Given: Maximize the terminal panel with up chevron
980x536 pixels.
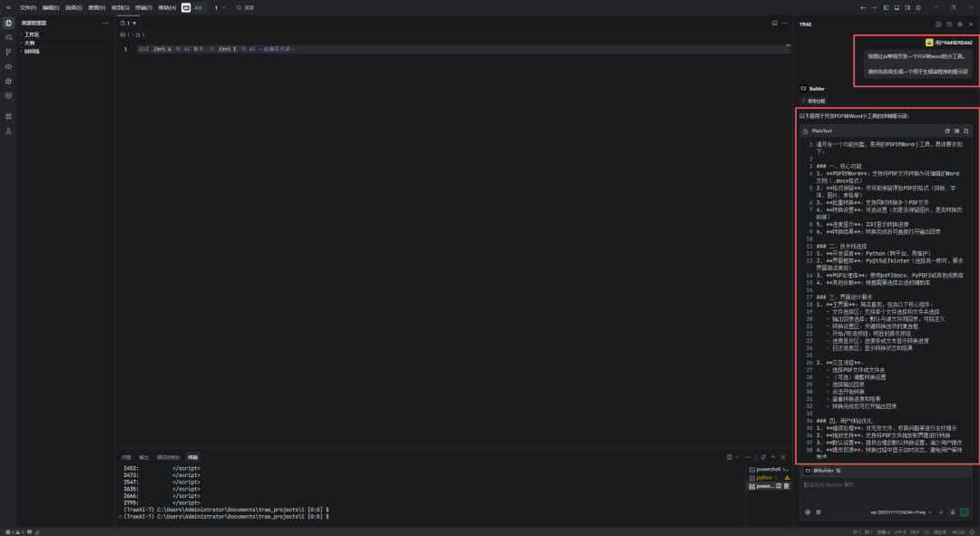Looking at the screenshot, I should [x=773, y=457].
